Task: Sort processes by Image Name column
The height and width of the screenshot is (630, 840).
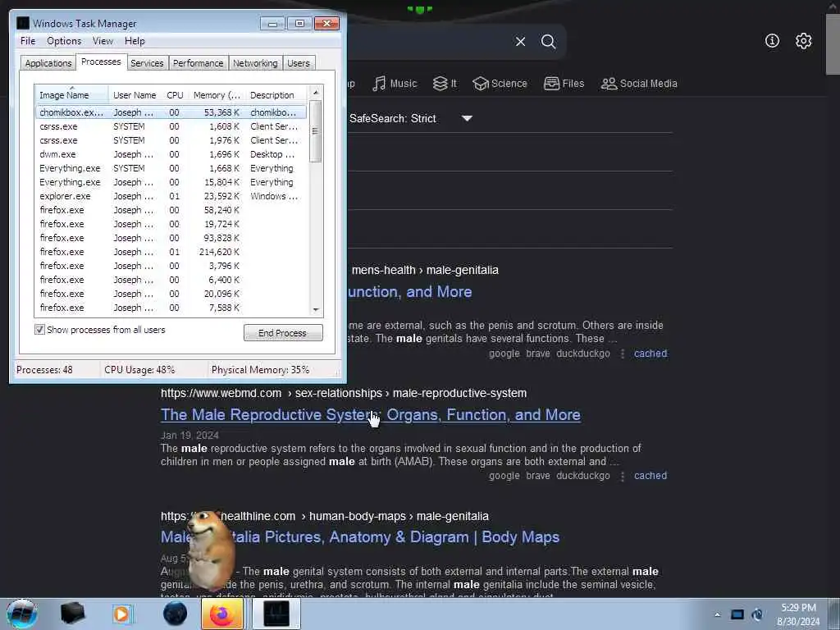Action: 71,95
